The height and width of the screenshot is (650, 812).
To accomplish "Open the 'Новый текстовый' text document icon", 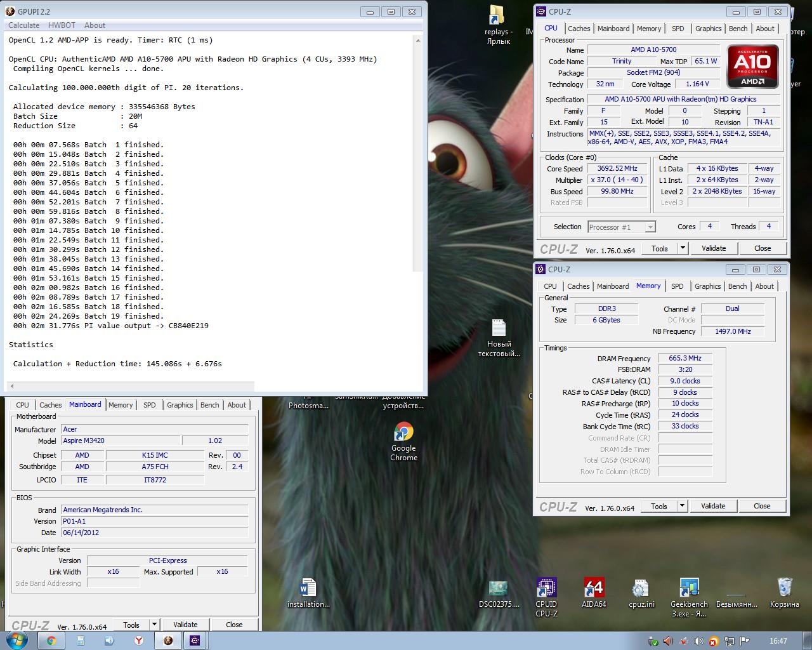I will [x=499, y=338].
